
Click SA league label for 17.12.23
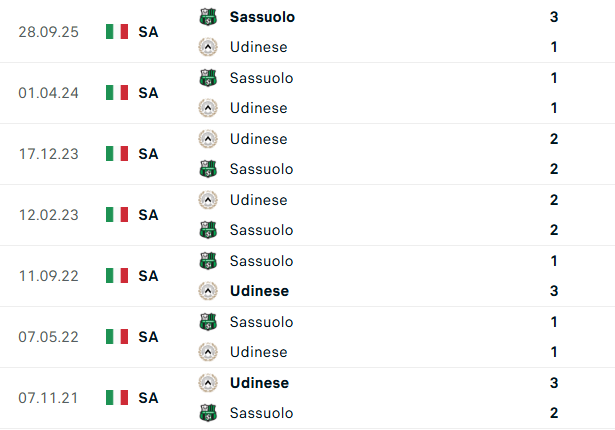pos(148,154)
